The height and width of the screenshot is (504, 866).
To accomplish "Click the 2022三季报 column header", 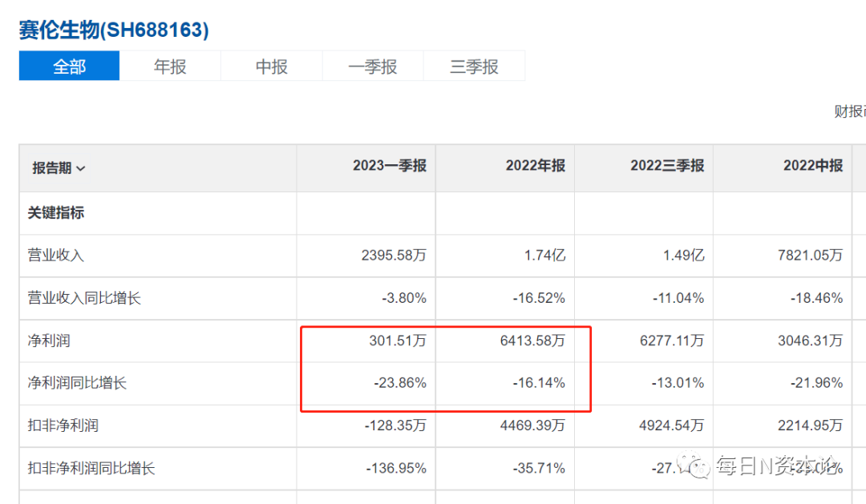I will point(667,166).
